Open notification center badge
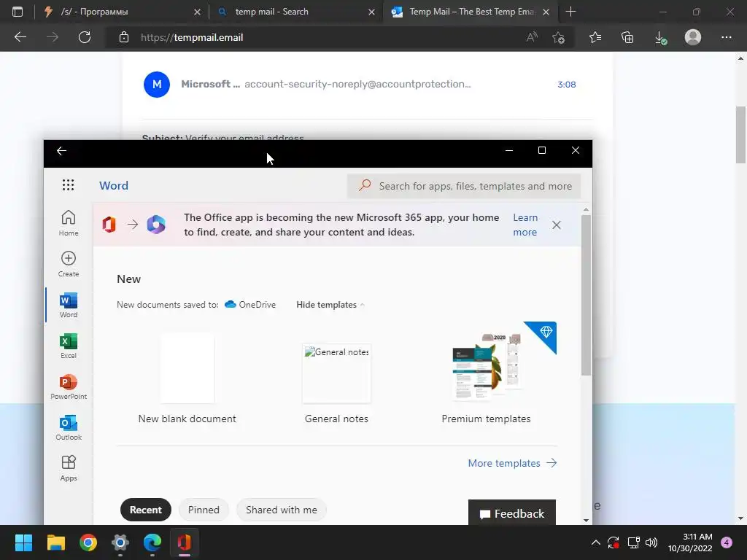 pos(727,542)
